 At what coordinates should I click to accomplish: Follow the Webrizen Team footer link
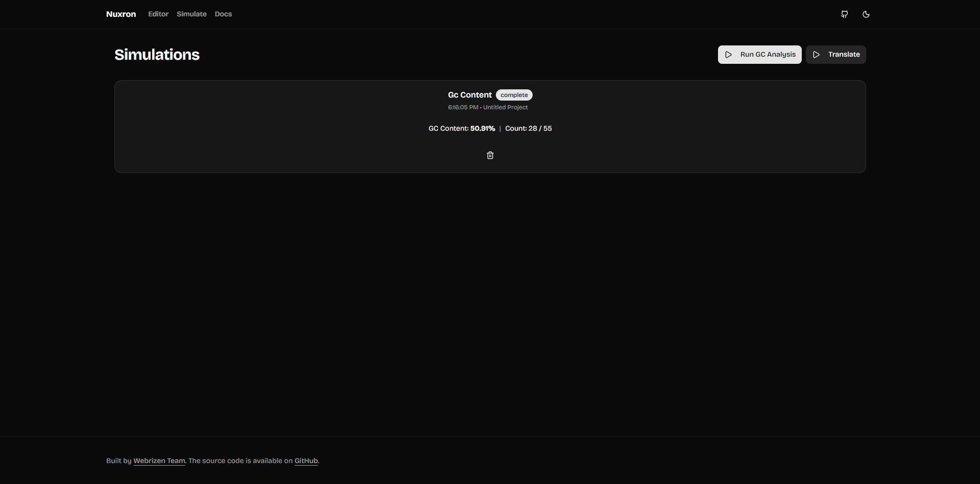159,461
